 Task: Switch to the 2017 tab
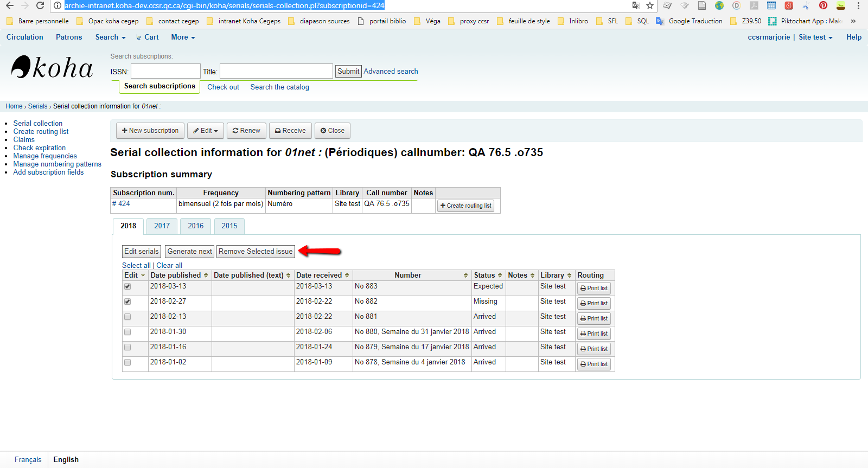(x=162, y=226)
